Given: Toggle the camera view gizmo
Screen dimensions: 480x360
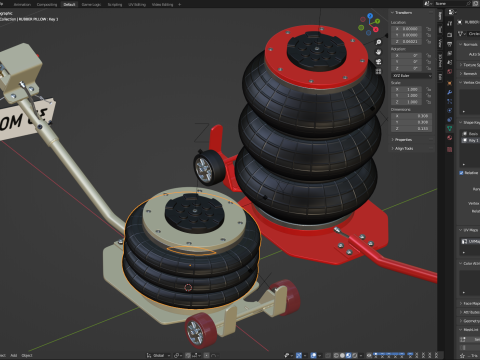Looking at the screenshot, I should (x=378, y=62).
